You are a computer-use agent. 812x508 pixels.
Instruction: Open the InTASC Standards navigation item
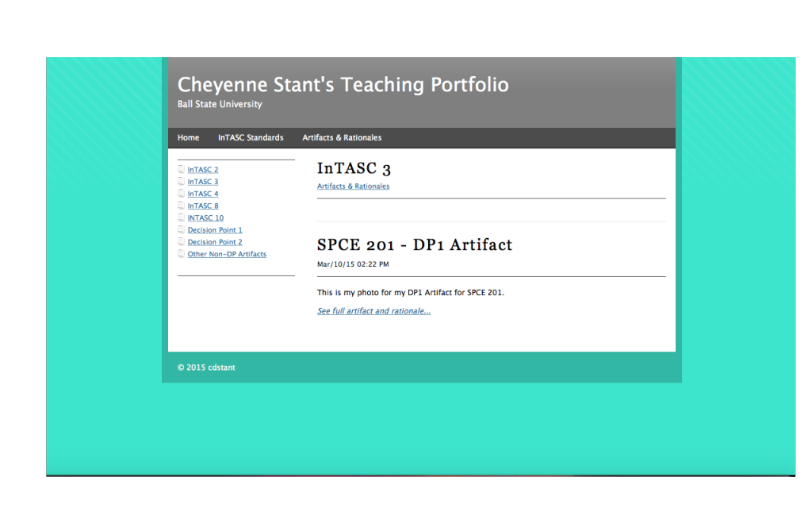point(251,137)
